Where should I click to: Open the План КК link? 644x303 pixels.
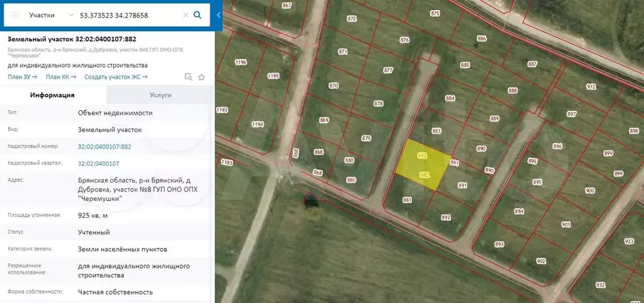pos(60,77)
